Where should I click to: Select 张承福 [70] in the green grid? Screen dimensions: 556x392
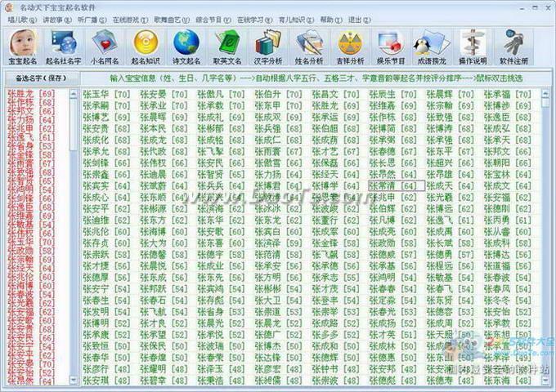[508, 94]
